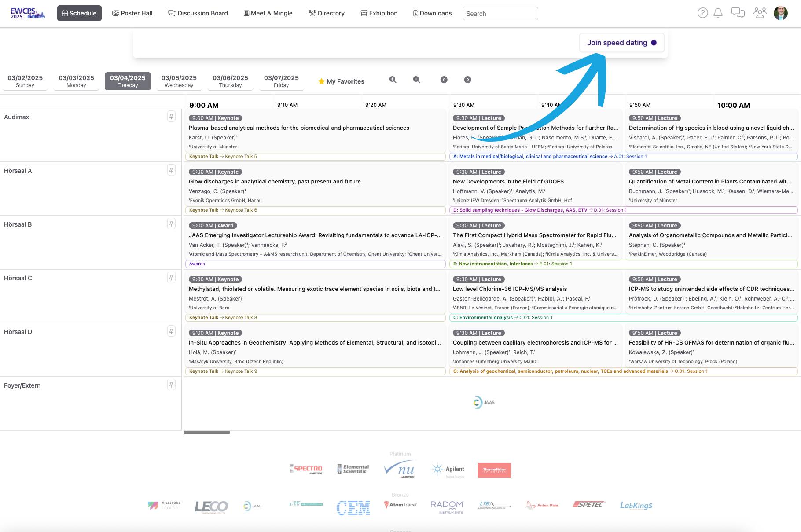Go to previous time range arrow

[444, 80]
